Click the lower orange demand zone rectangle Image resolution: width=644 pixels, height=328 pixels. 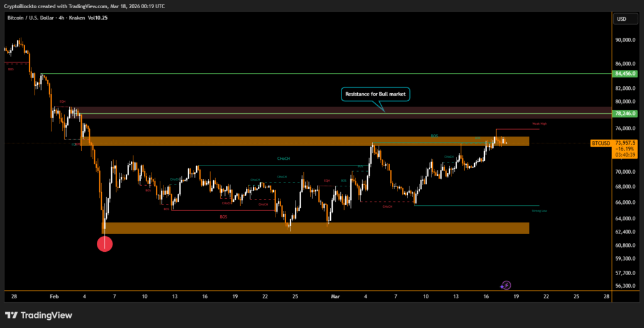314,228
